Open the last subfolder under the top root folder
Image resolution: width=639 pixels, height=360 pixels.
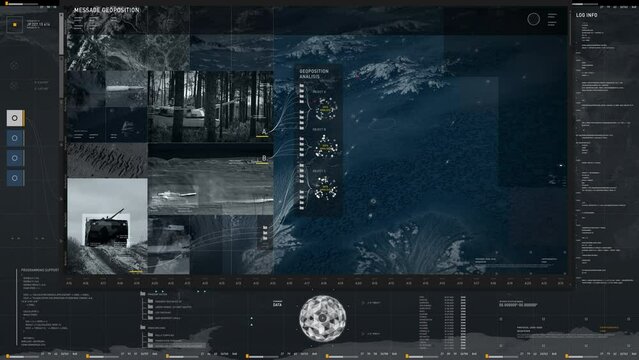click(150, 318)
